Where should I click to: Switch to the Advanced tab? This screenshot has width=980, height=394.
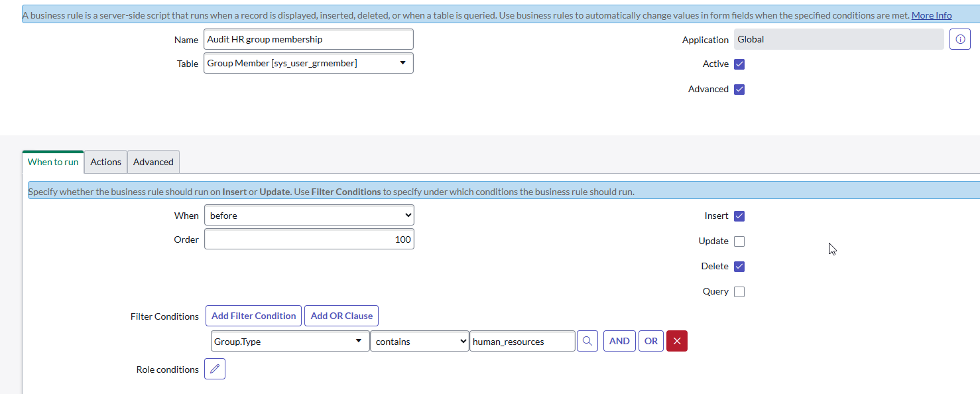(x=153, y=161)
